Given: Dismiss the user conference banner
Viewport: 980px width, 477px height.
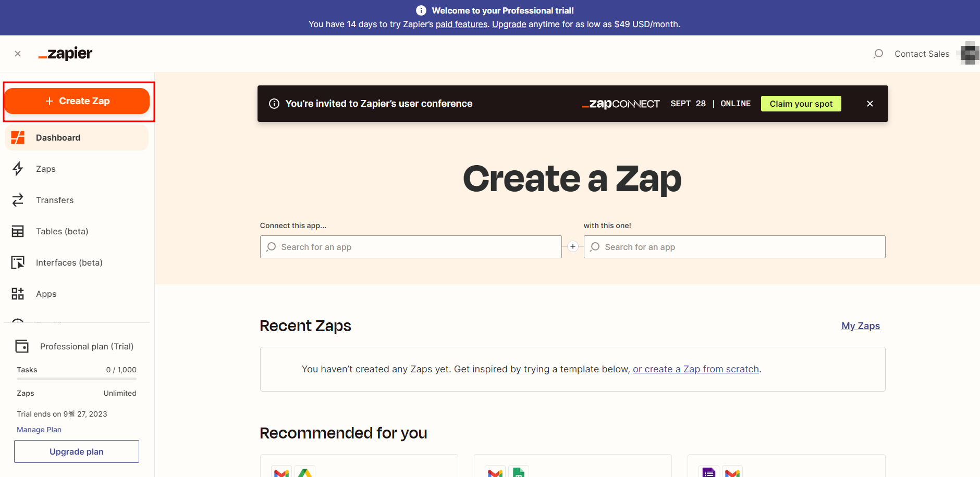Looking at the screenshot, I should [x=870, y=104].
